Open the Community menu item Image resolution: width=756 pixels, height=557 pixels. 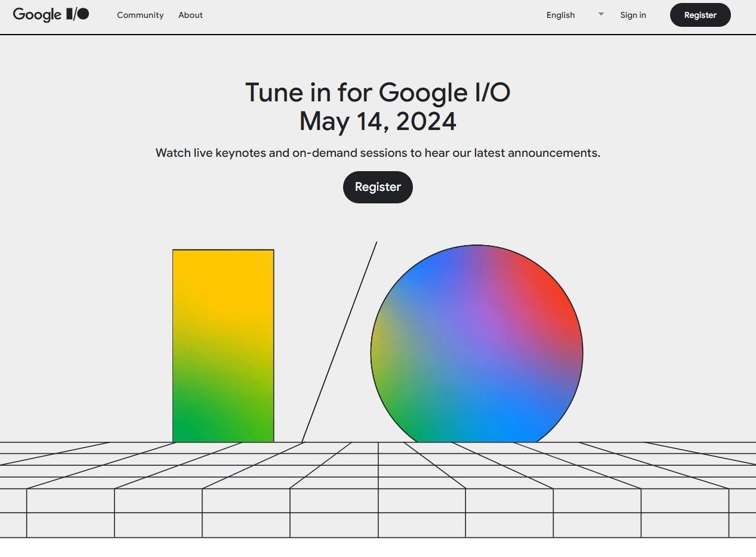[x=140, y=15]
